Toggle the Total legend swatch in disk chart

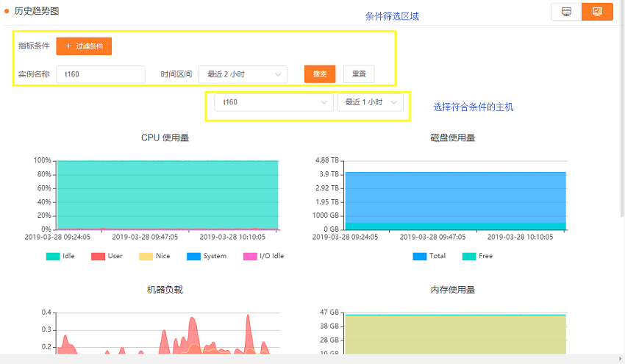click(x=420, y=257)
